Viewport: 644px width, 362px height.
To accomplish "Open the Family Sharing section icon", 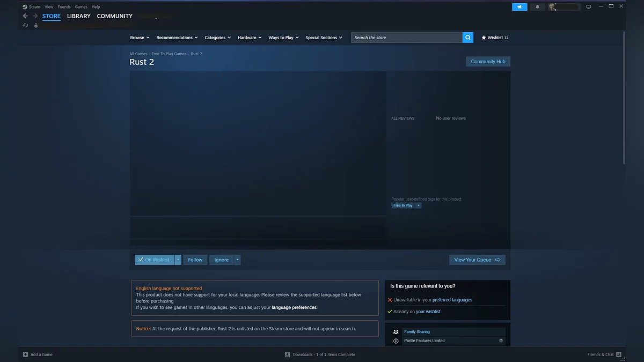I will [396, 331].
